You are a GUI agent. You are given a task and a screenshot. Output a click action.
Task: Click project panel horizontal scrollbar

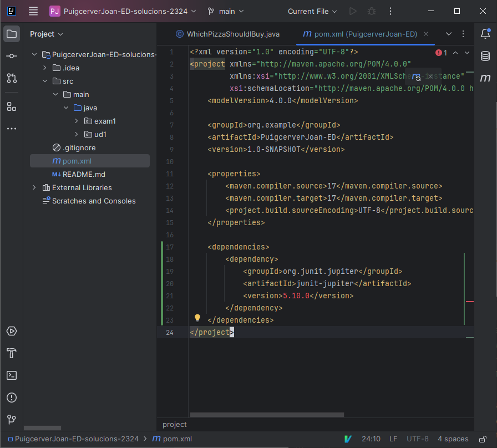pyautogui.click(x=43, y=428)
